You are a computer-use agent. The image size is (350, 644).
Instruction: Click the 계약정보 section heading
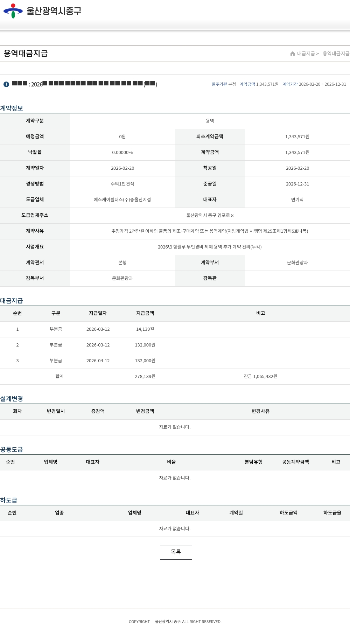12,108
